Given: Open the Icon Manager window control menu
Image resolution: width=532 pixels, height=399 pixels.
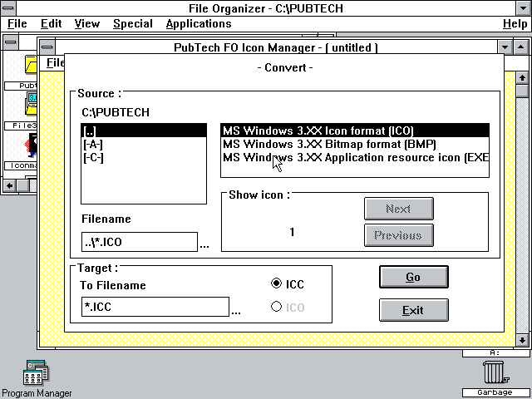Looking at the screenshot, I should pos(47,47).
